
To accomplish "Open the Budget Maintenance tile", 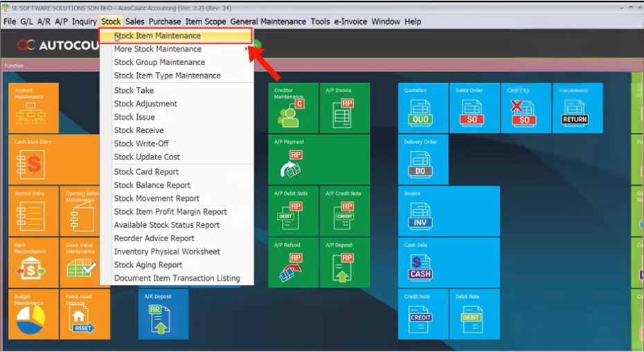I will pyautogui.click(x=34, y=314).
